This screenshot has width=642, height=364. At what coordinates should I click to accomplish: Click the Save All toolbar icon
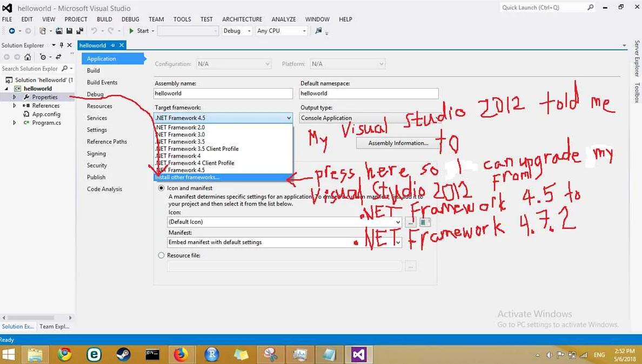(x=80, y=31)
